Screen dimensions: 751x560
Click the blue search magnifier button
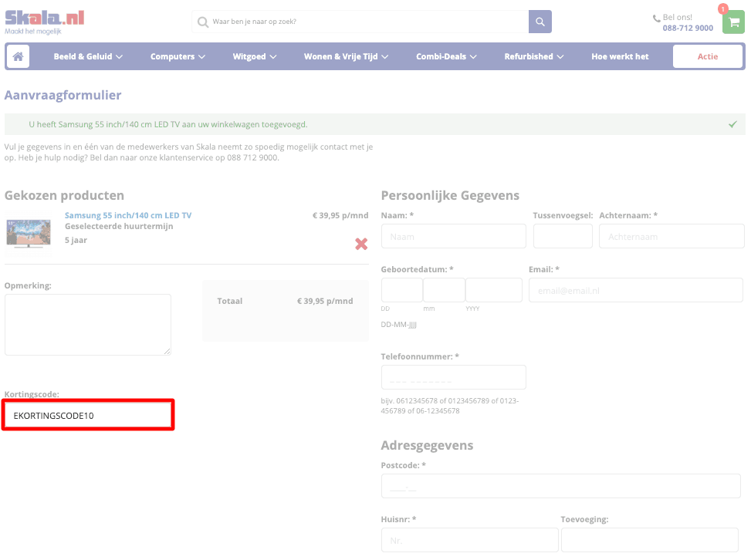[x=540, y=22]
